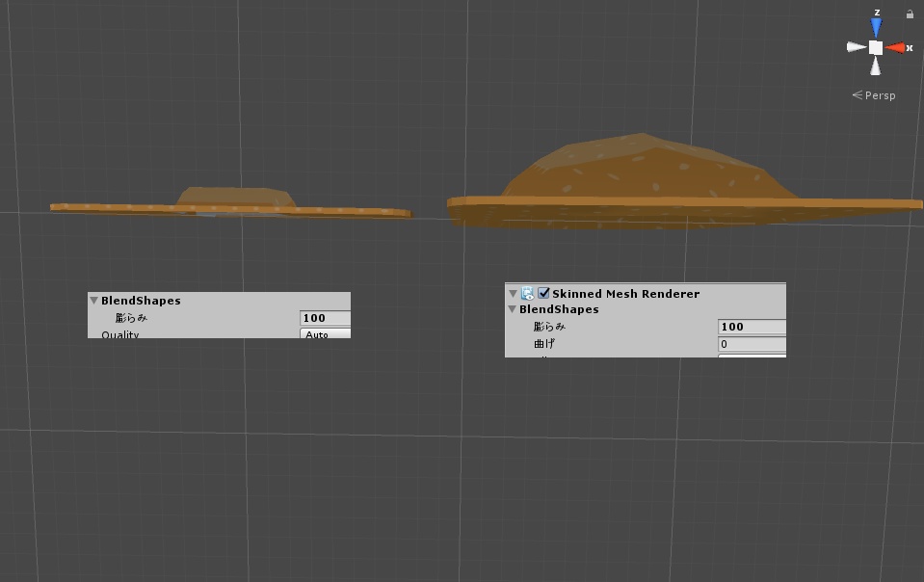Click the 曲げ blend shape label
This screenshot has height=582, width=924.
tap(544, 344)
